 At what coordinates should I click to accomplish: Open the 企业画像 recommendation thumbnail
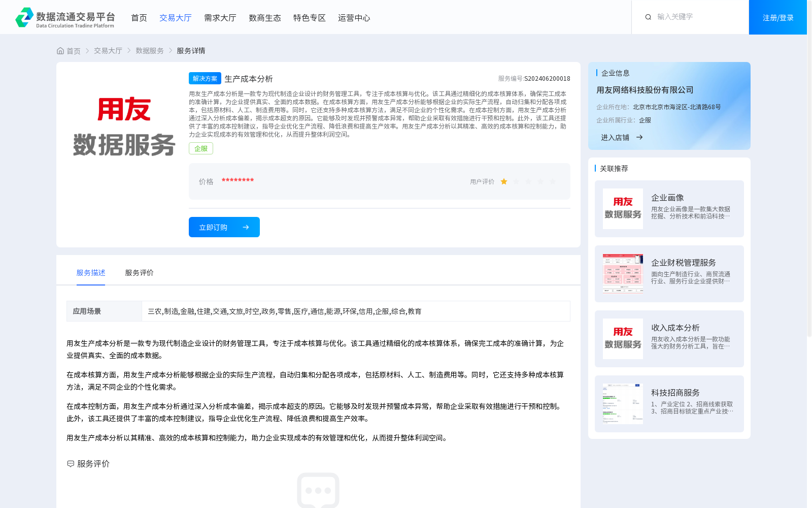point(623,209)
